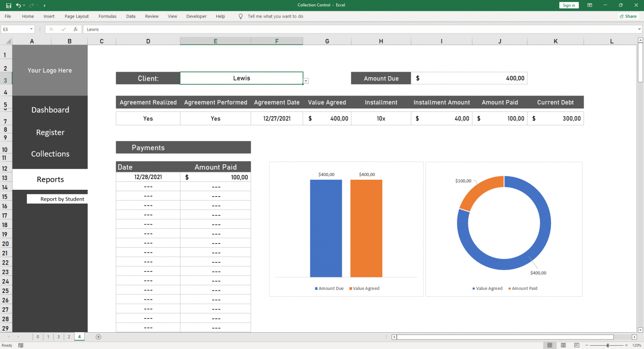This screenshot has height=349, width=644.
Task: Switch to the Insert ribbon tab
Action: click(x=49, y=16)
